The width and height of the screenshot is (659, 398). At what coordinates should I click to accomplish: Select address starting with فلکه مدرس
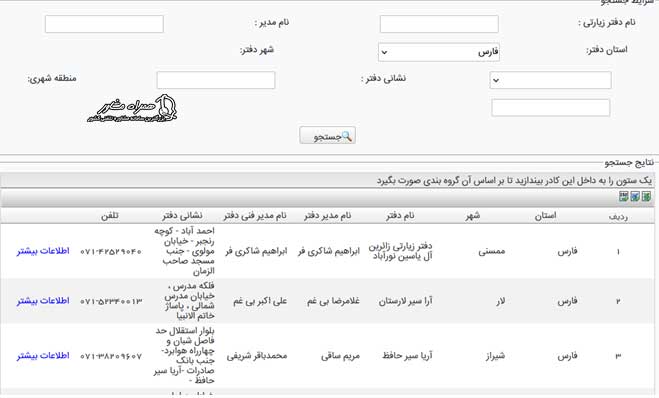190,301
